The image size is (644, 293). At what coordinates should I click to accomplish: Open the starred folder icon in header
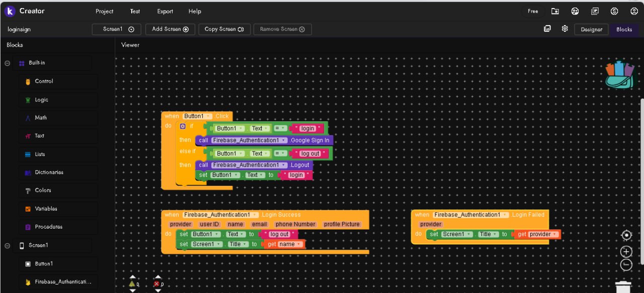pyautogui.click(x=555, y=11)
